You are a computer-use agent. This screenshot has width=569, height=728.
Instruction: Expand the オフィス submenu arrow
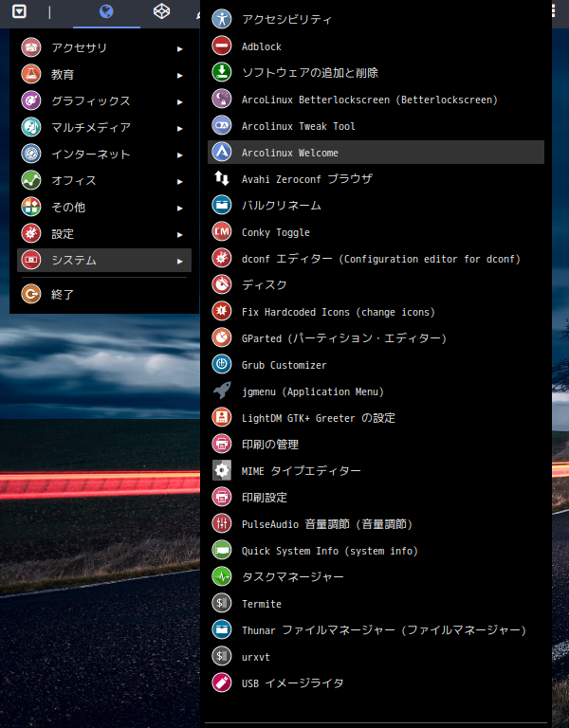(180, 182)
